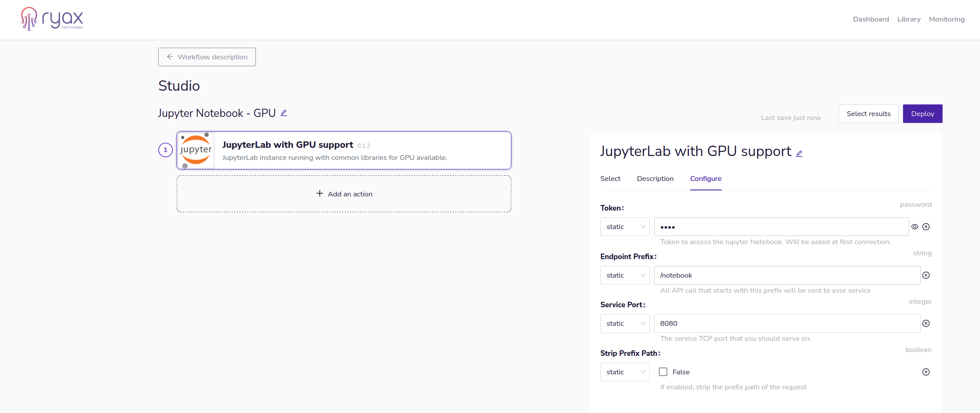The image size is (980, 413).
Task: Click the Jupyter logo on action card
Action: pos(196,150)
